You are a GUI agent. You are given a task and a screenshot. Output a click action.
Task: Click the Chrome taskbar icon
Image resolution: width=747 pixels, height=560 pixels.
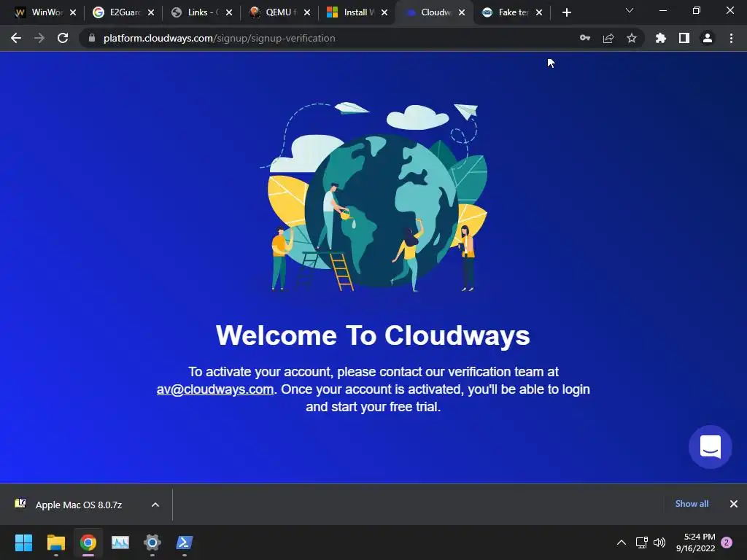coord(88,542)
